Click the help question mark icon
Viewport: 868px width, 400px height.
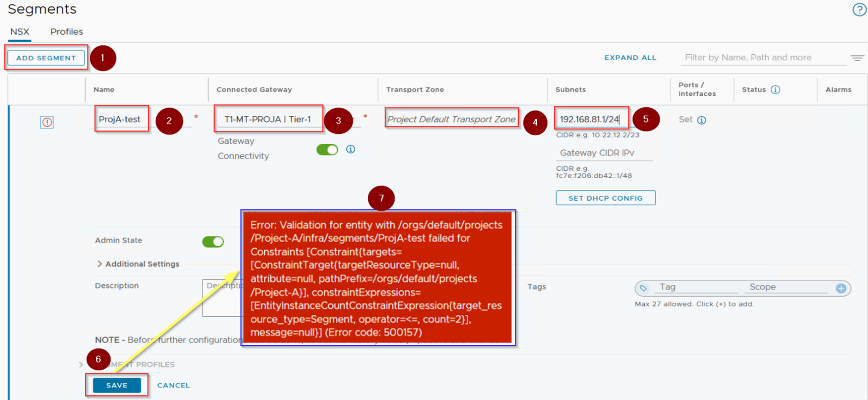859,9
